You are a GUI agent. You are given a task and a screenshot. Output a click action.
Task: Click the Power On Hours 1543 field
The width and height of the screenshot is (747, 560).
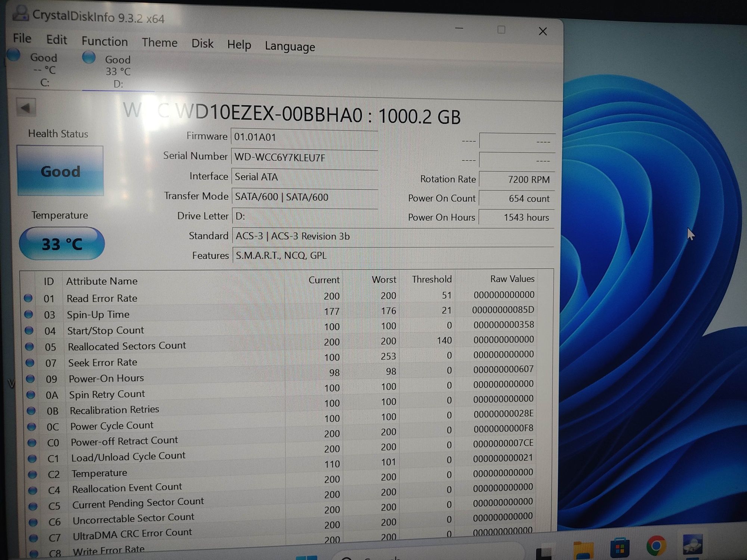coord(517,217)
